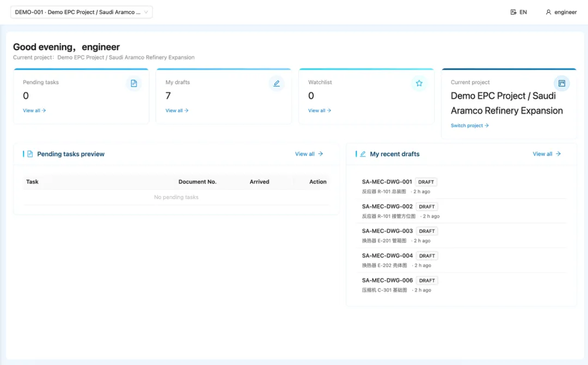Open the engineer account menu

click(x=561, y=12)
